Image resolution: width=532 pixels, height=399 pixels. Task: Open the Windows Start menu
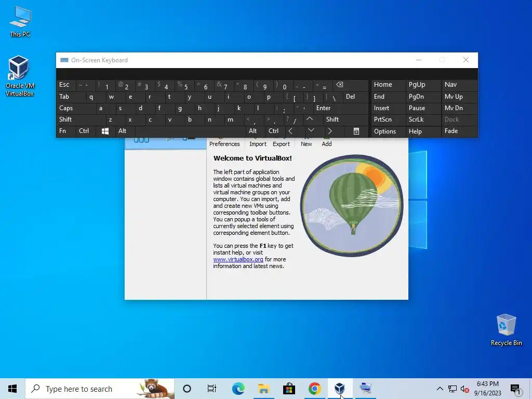(x=12, y=389)
